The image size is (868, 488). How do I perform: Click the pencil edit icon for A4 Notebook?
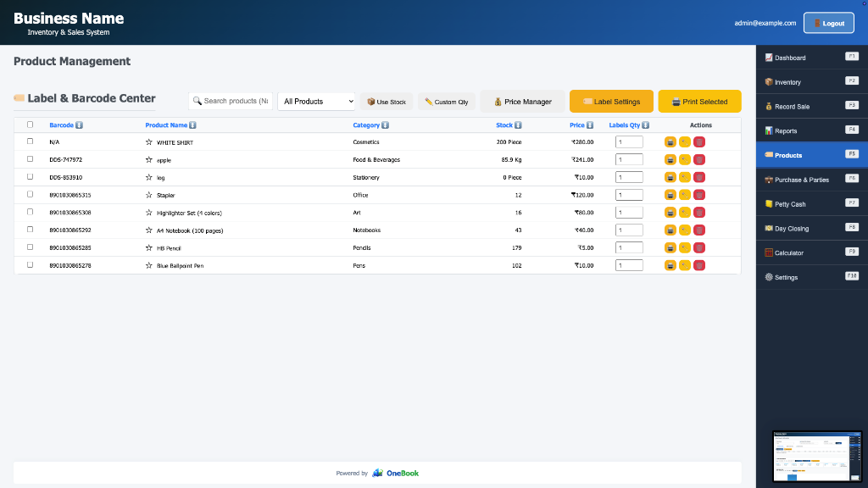pos(685,230)
